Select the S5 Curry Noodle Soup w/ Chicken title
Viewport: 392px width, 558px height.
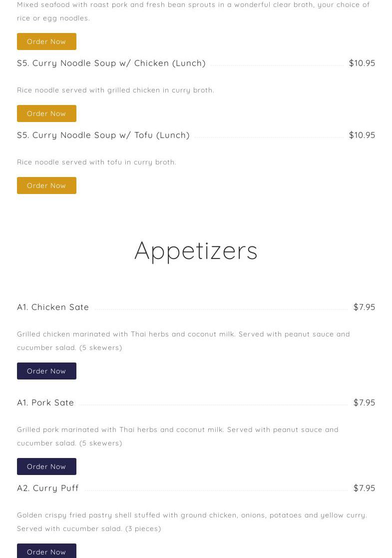[111, 63]
